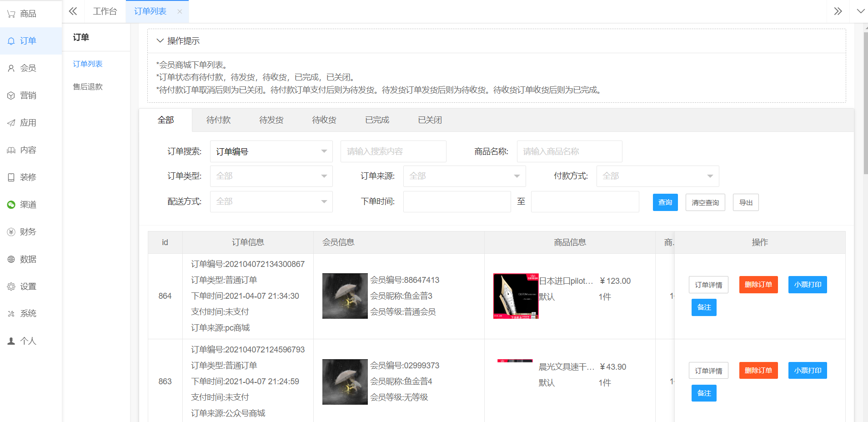Click 小票打印 for order 864
The image size is (868, 422).
[x=808, y=285]
